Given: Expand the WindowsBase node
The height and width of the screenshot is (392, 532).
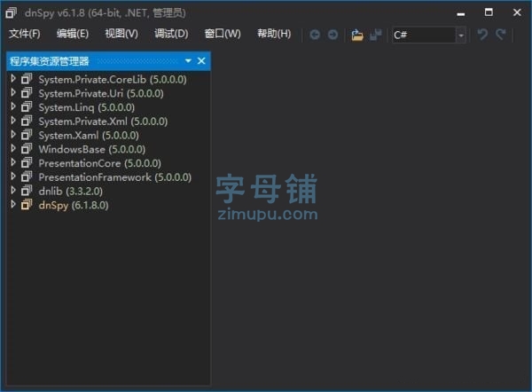Looking at the screenshot, I should [x=13, y=148].
